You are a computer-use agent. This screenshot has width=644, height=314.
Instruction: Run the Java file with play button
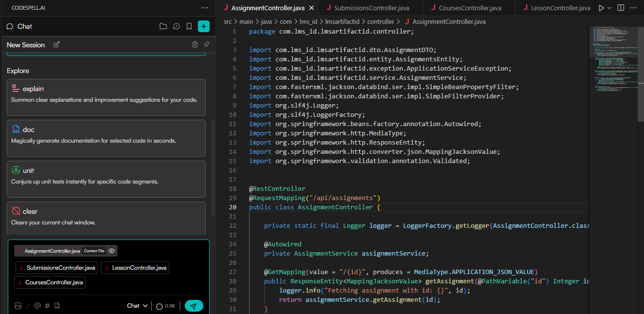(x=601, y=8)
